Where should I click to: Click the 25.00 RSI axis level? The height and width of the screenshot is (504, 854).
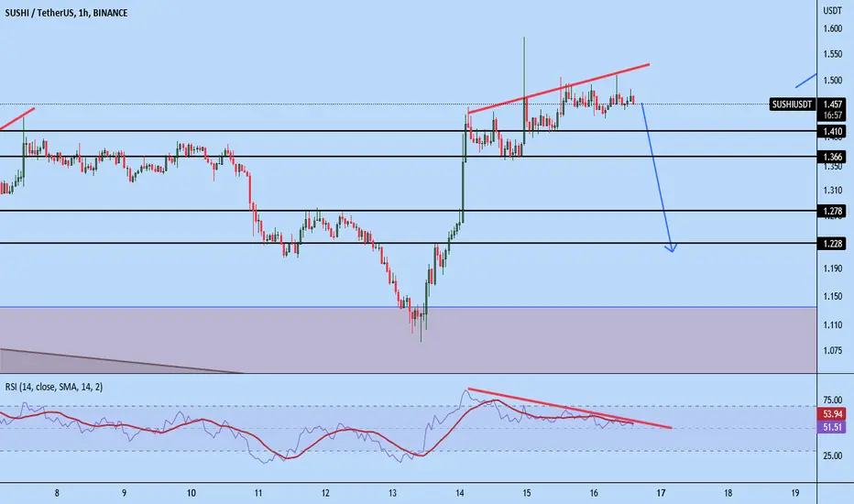(833, 455)
